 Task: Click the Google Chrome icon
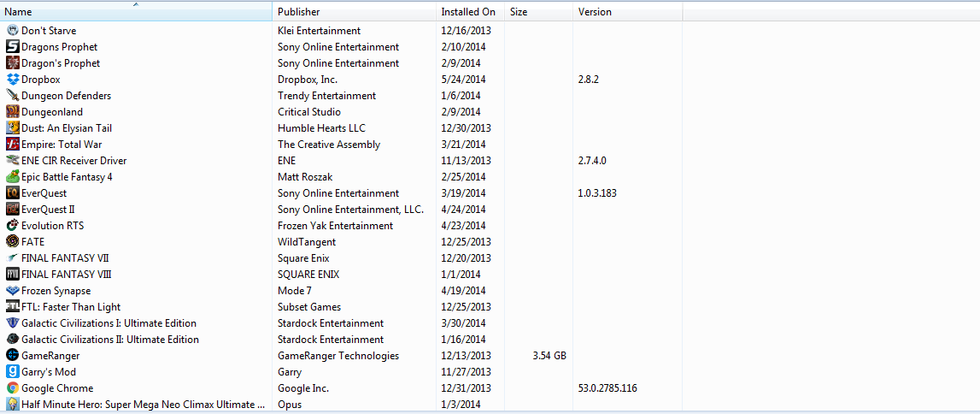(13, 387)
